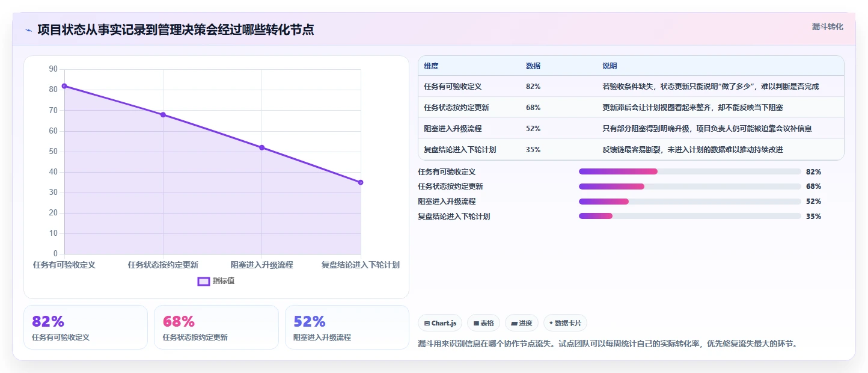868x373 pixels.
Task: Click the chart point for 阻塞进入升级流程
Action: point(261,147)
